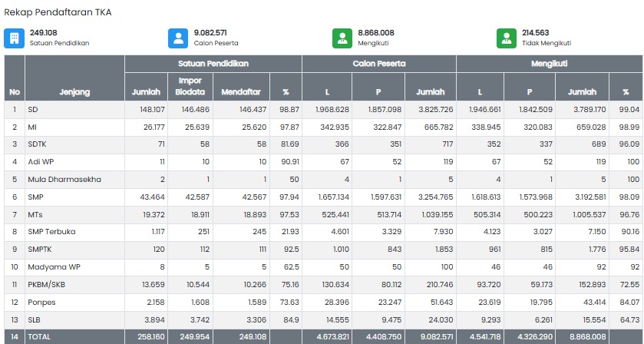Click the Rekap Pendaftaran TKA title
The image size is (644, 344).
(x=58, y=12)
